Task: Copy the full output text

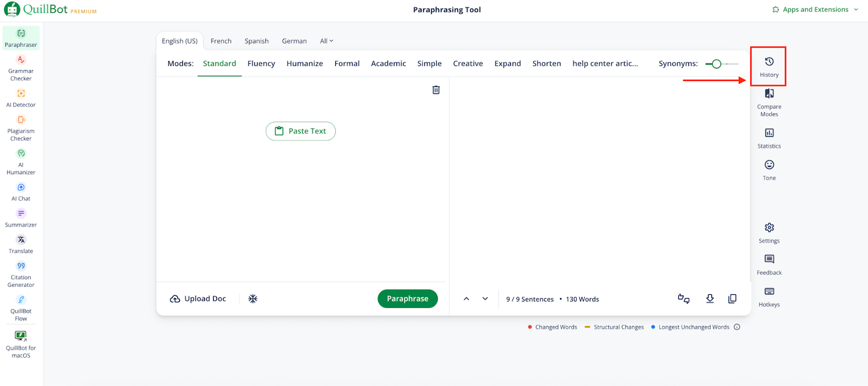Action: [732, 299]
